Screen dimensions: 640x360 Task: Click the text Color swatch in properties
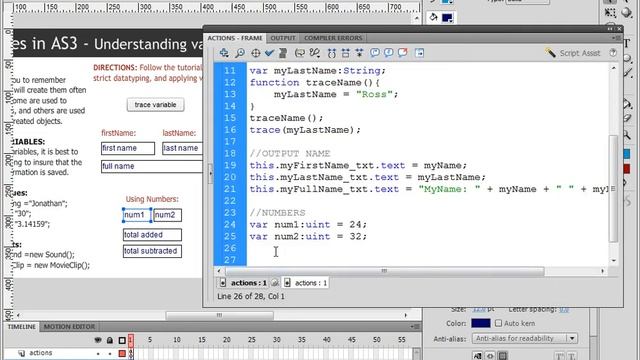(x=481, y=323)
